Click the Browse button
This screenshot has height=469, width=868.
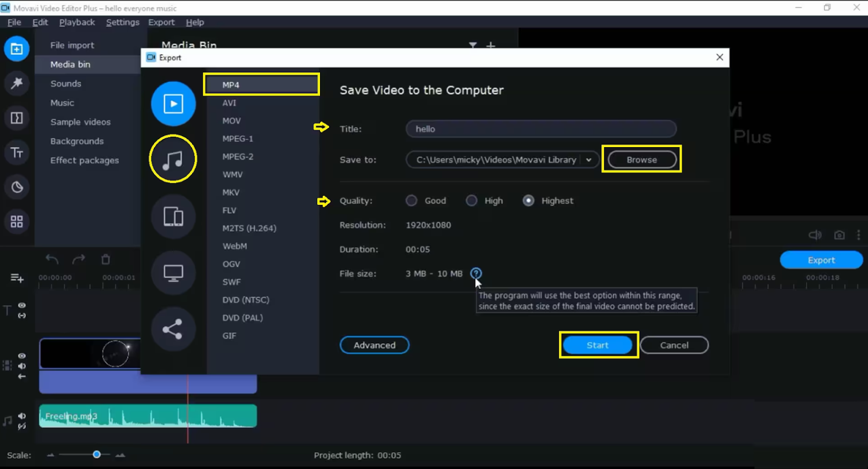click(x=642, y=160)
